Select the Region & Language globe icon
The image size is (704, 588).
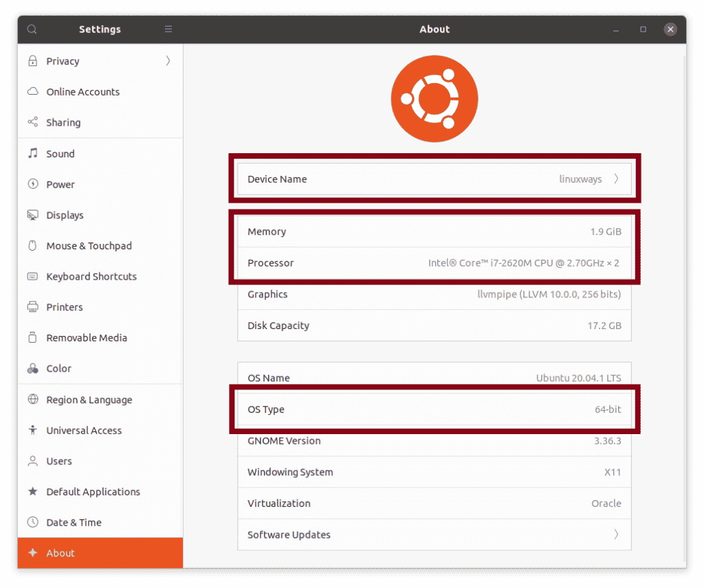point(32,399)
